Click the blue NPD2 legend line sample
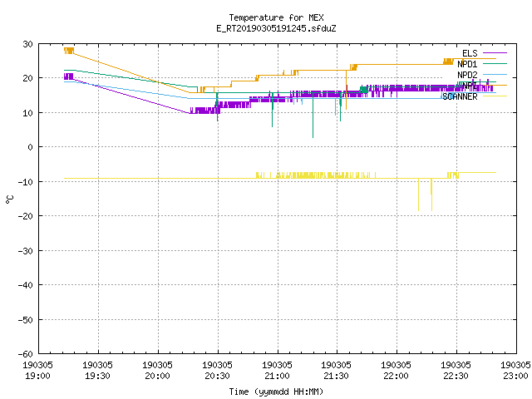This screenshot has height=399, width=532. [495, 74]
